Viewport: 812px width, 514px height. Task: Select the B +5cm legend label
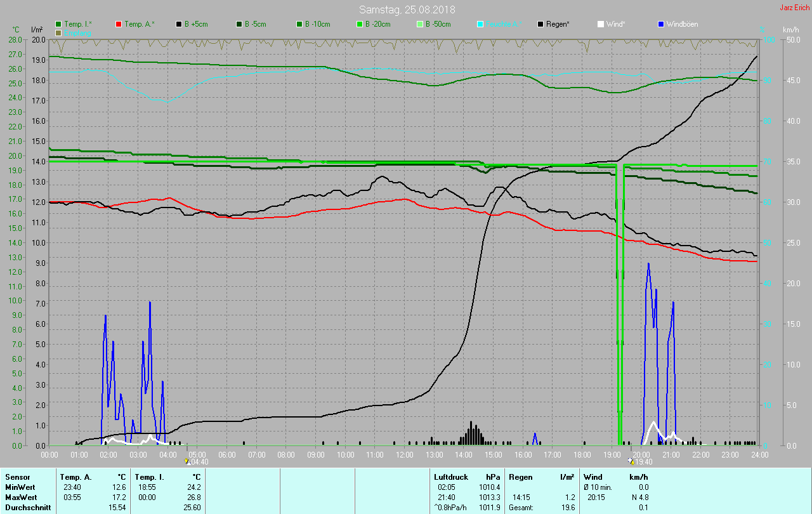(196, 24)
